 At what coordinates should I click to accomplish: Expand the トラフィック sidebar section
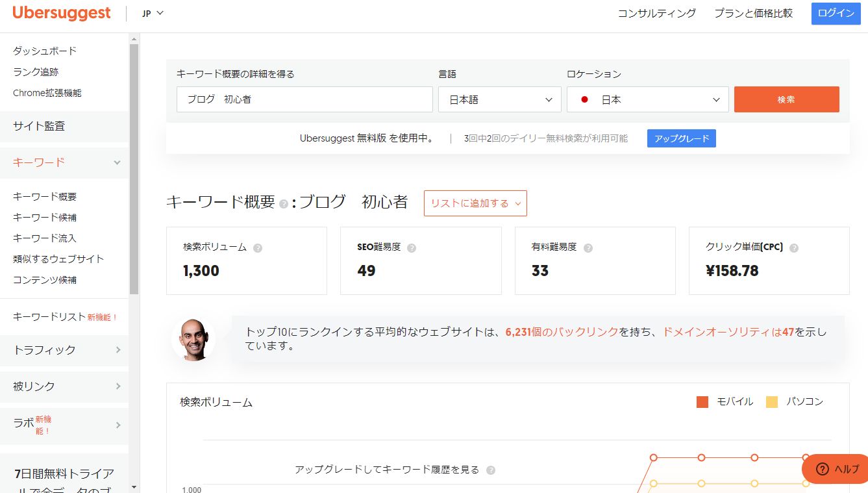coord(64,350)
